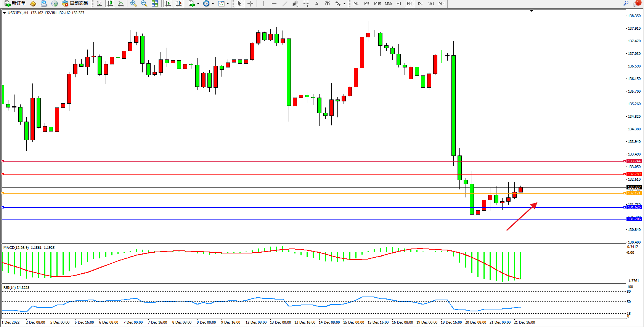Screen dimensions: 644x327
Task: Click the red arrow drawn on chart
Action: click(x=522, y=216)
